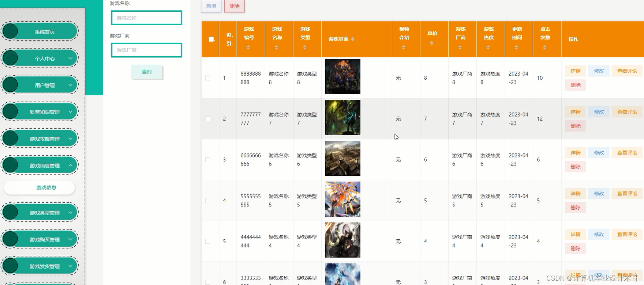Click 查看评论 for game 8888888888
This screenshot has width=644, height=285.
(627, 71)
